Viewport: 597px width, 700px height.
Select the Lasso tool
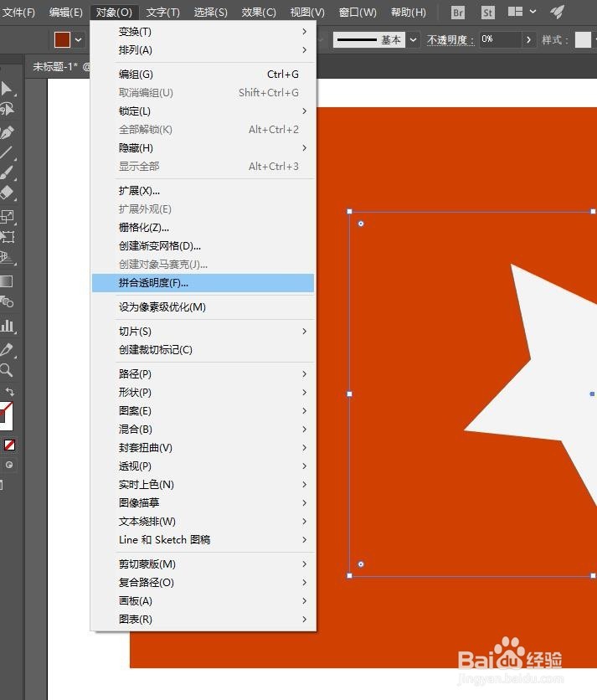point(6,110)
